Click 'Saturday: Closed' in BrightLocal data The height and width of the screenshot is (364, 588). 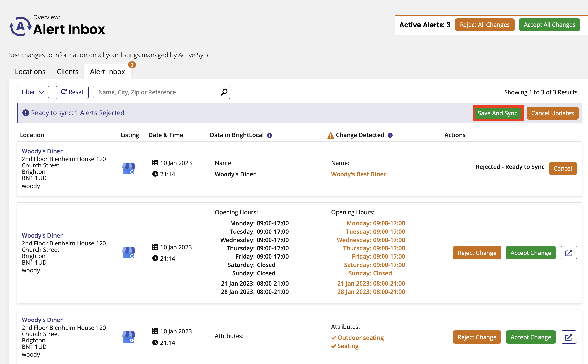[251, 265]
